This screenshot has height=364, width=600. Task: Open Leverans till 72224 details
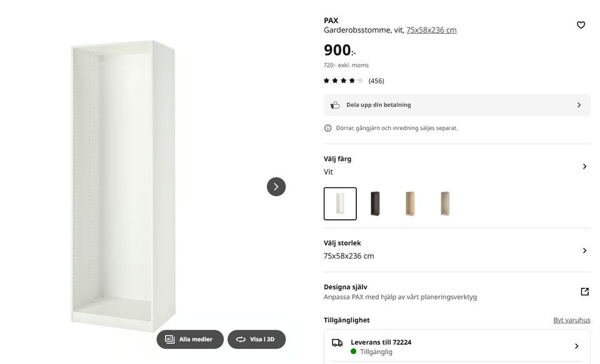[576, 346]
